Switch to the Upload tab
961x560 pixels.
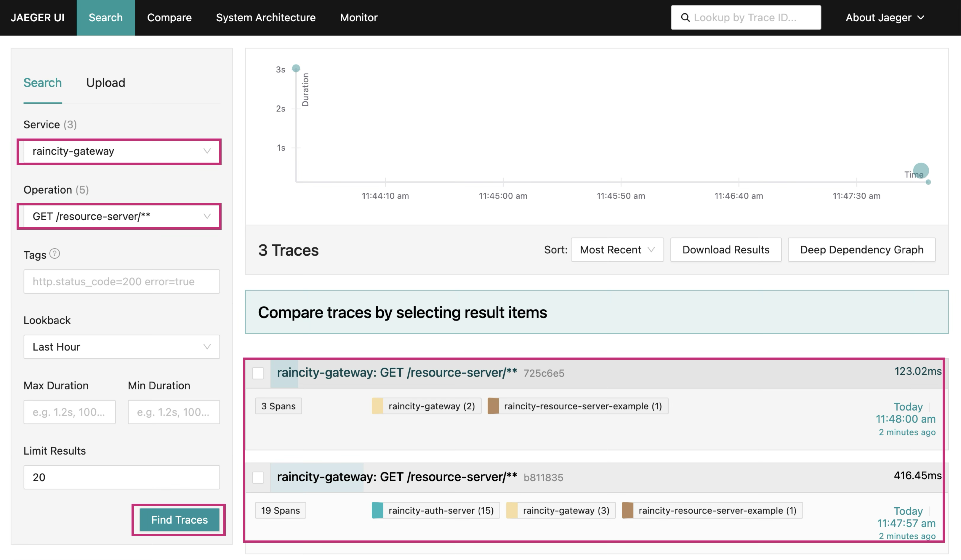click(106, 83)
